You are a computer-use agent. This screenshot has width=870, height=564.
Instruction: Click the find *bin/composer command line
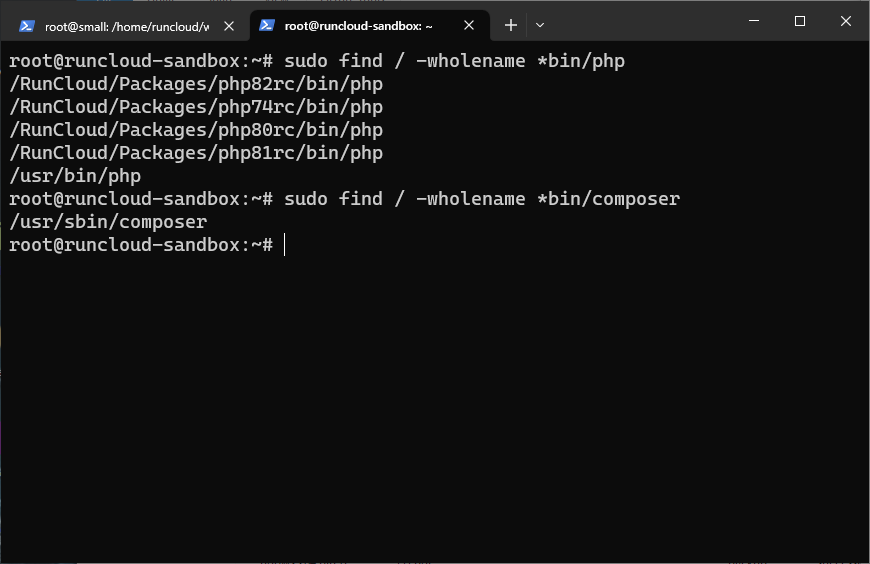[x=345, y=199]
